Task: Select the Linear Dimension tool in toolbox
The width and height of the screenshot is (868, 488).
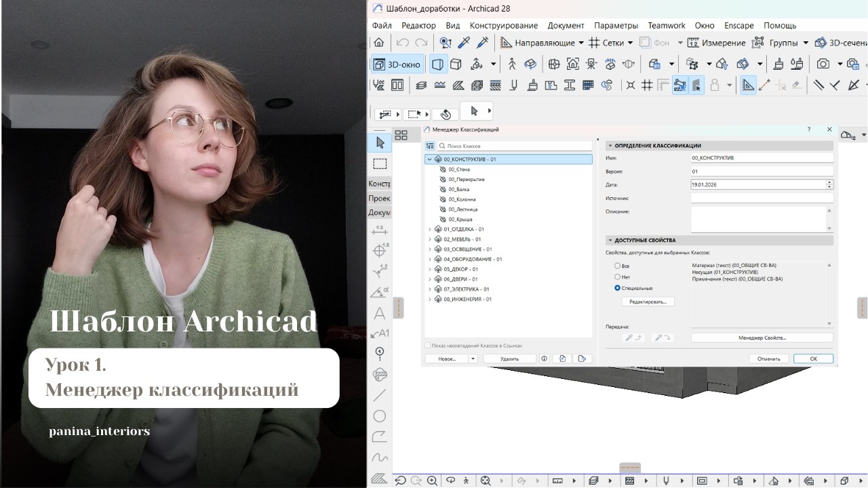Action: (380, 230)
